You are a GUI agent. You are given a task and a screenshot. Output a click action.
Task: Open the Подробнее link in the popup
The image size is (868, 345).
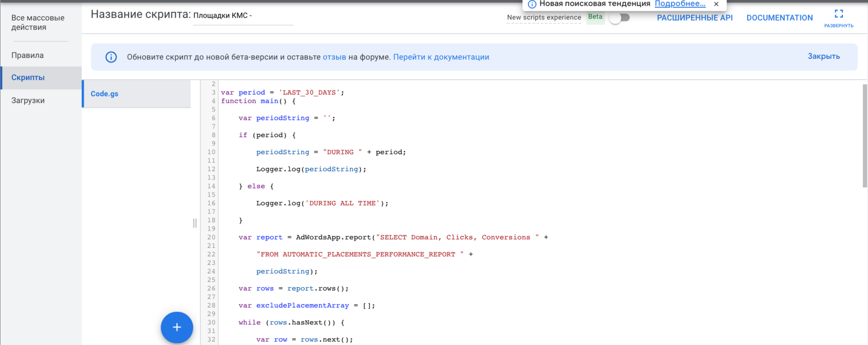coord(679,4)
